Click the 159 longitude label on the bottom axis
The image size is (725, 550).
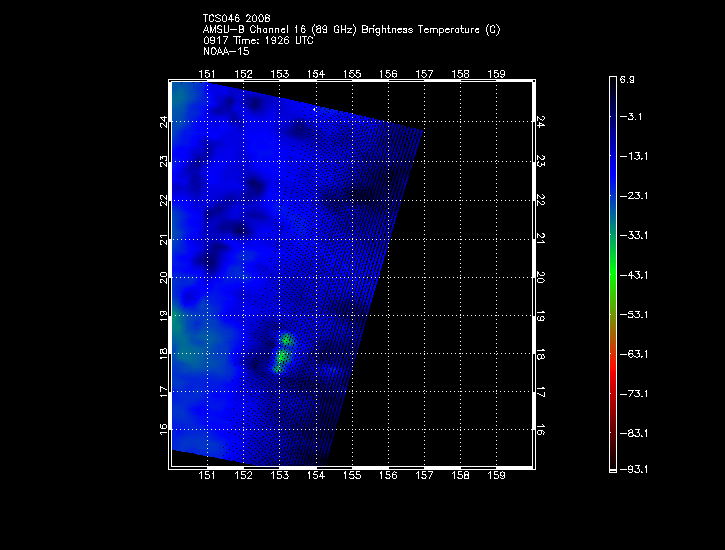pyautogui.click(x=496, y=477)
